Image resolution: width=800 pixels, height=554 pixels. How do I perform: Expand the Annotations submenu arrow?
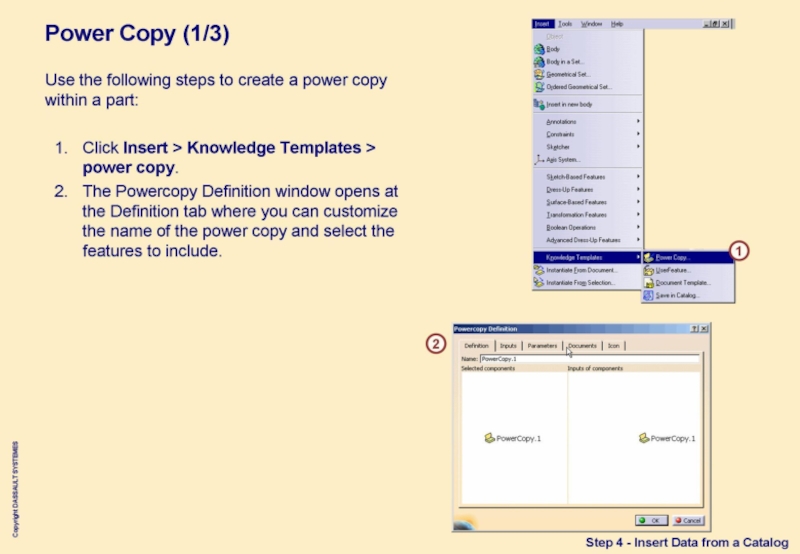click(x=638, y=121)
